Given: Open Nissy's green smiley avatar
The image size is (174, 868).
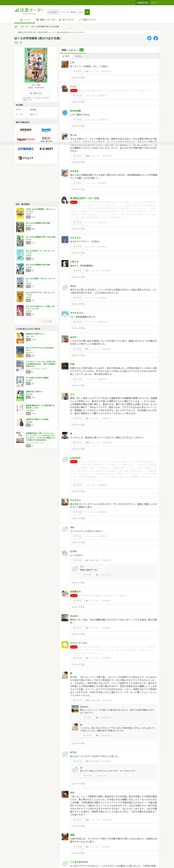Looking at the screenshot, I should (65, 288).
